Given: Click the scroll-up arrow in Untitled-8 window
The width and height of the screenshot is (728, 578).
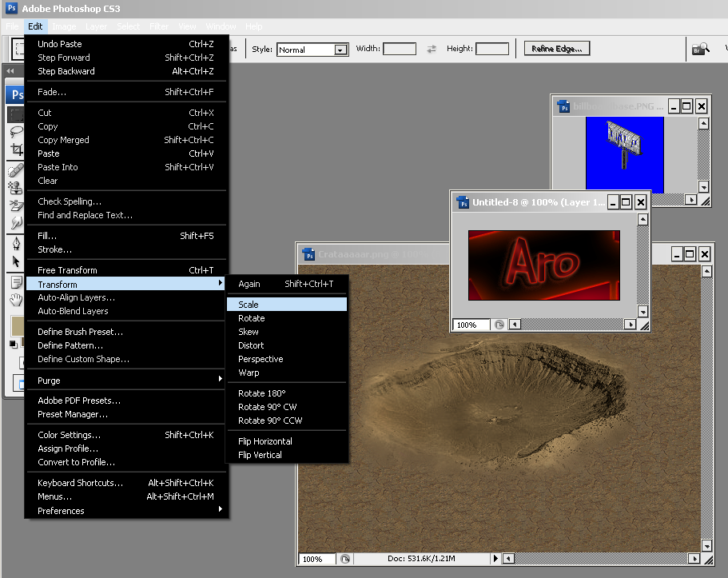Looking at the screenshot, I should click(x=642, y=219).
